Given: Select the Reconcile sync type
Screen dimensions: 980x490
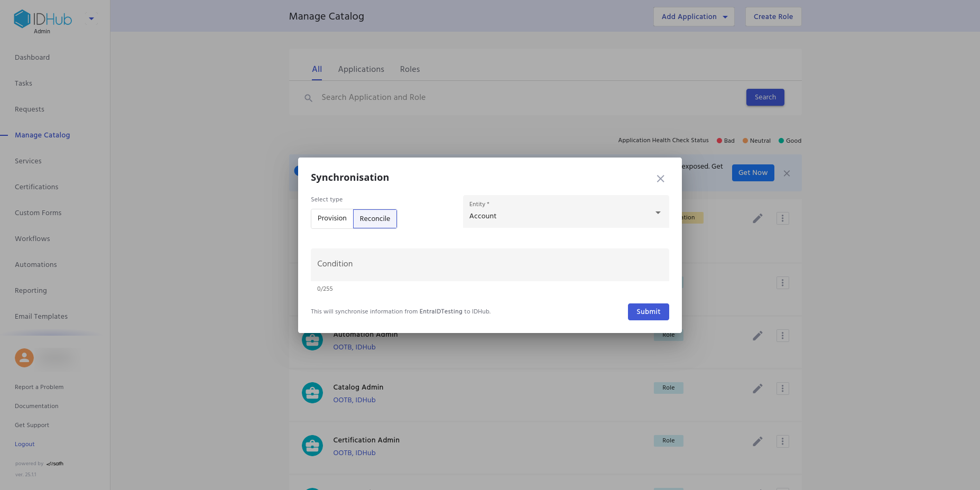Looking at the screenshot, I should tap(375, 219).
